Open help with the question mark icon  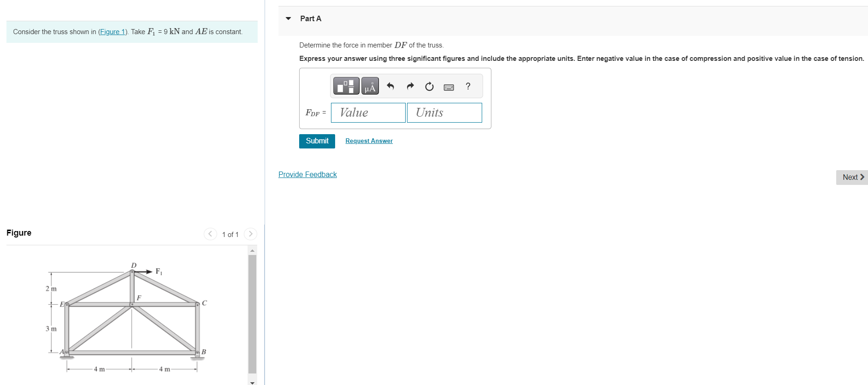click(x=468, y=86)
